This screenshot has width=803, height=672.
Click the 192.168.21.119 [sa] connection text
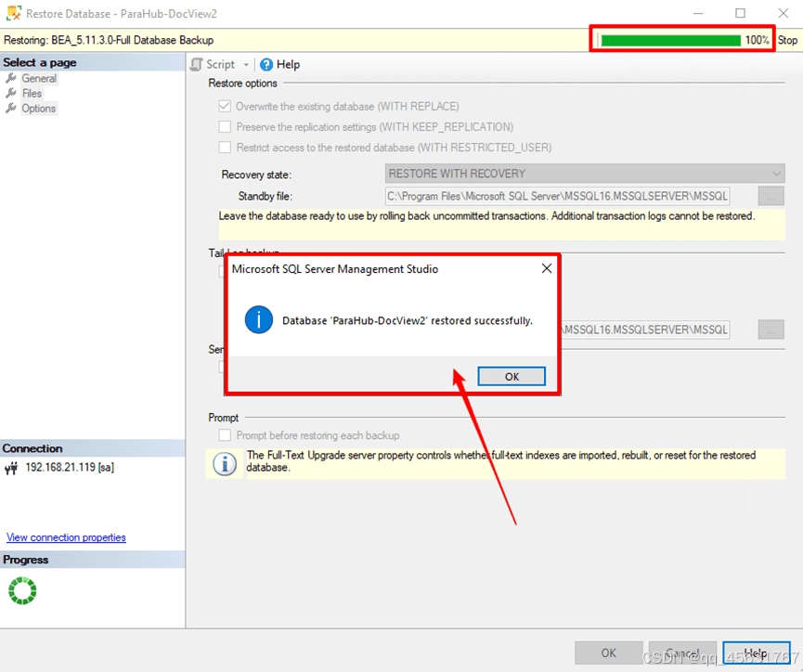pyautogui.click(x=70, y=467)
